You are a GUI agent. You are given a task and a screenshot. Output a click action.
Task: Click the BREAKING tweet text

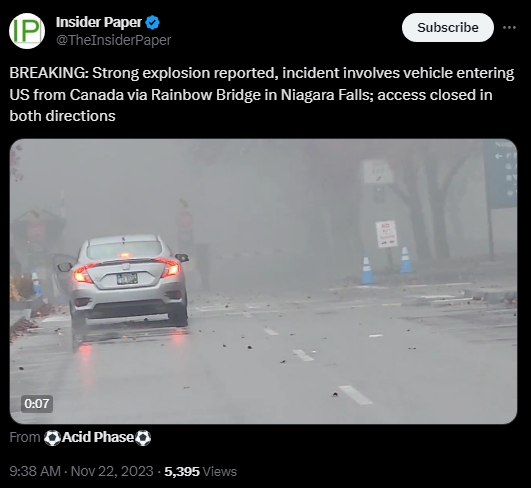click(262, 94)
